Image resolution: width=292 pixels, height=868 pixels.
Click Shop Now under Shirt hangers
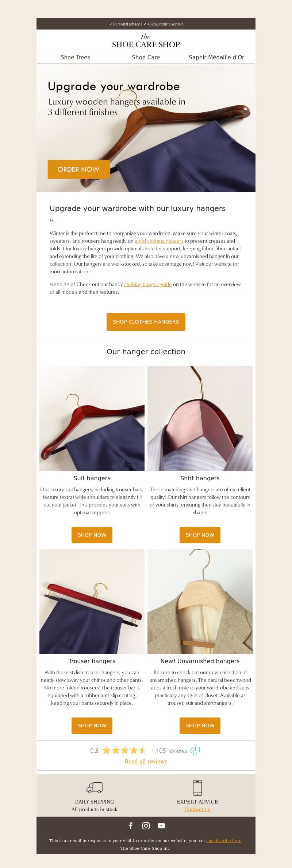point(200,535)
